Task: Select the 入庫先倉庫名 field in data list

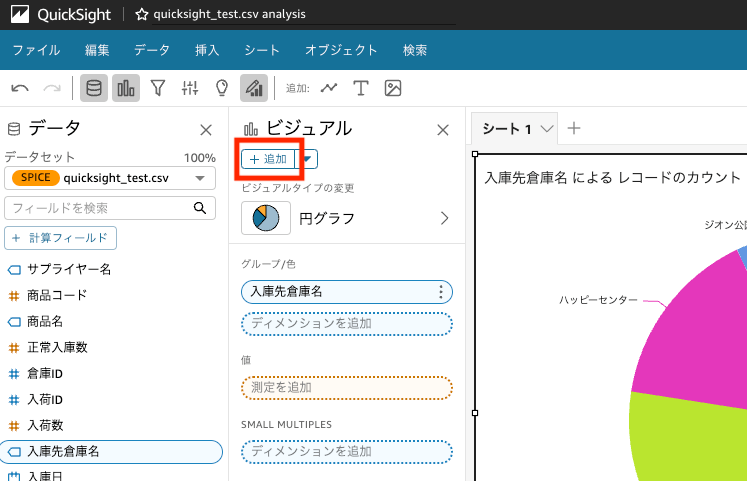Action: point(111,451)
